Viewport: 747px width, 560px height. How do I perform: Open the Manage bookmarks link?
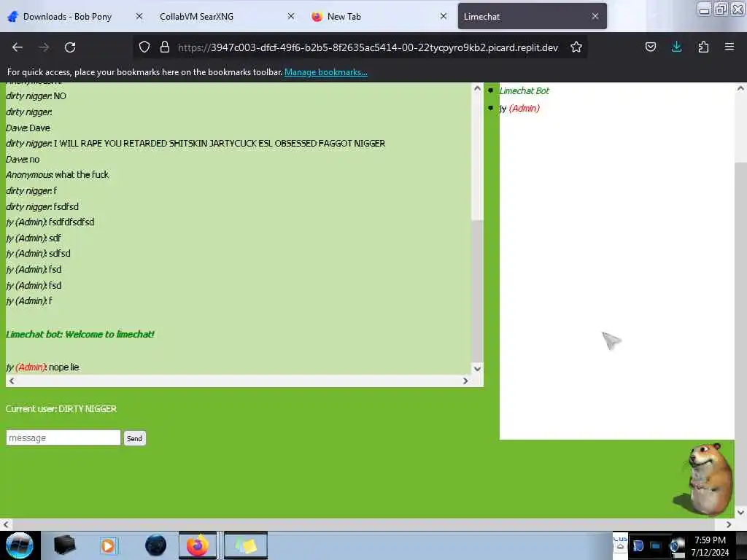click(x=326, y=72)
